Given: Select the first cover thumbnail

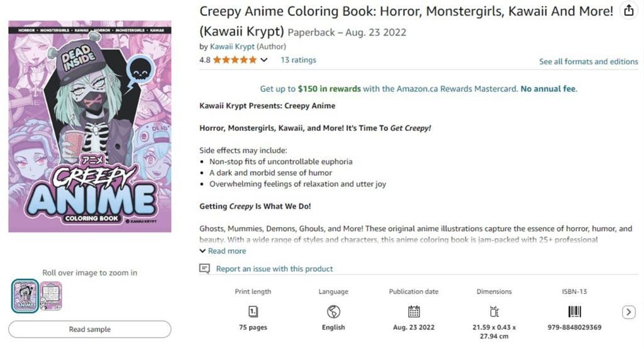Looking at the screenshot, I should pos(25,295).
